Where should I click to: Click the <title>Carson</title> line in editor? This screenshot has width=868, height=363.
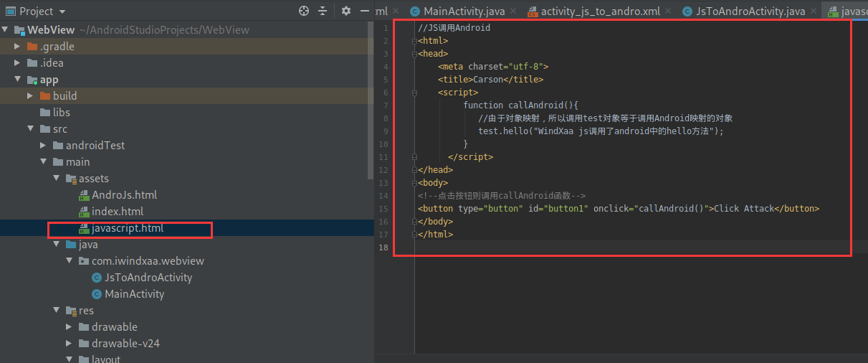click(491, 80)
